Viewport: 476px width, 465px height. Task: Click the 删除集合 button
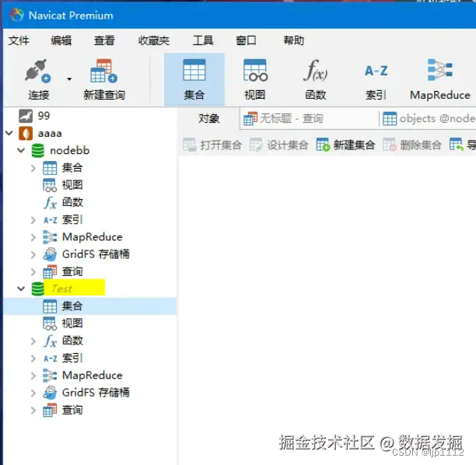412,145
